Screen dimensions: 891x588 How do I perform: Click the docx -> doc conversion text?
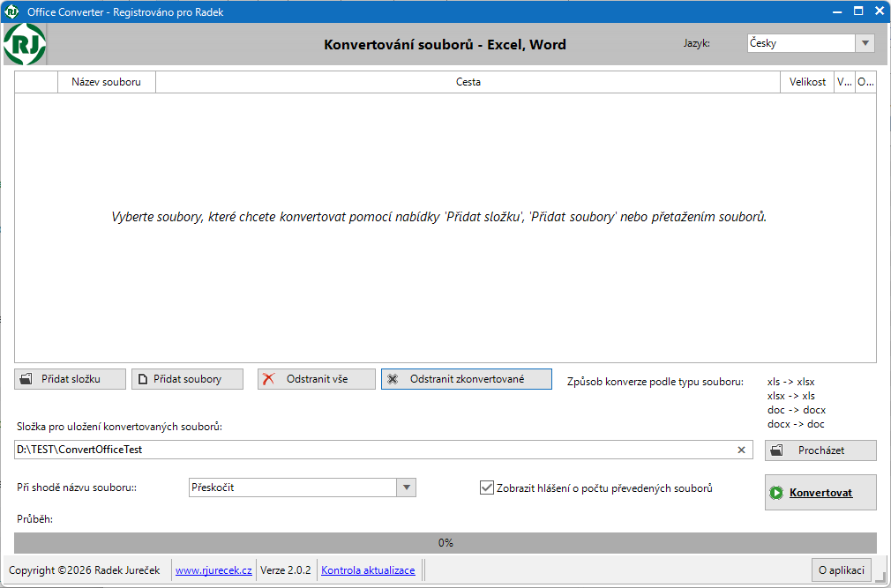(x=796, y=424)
